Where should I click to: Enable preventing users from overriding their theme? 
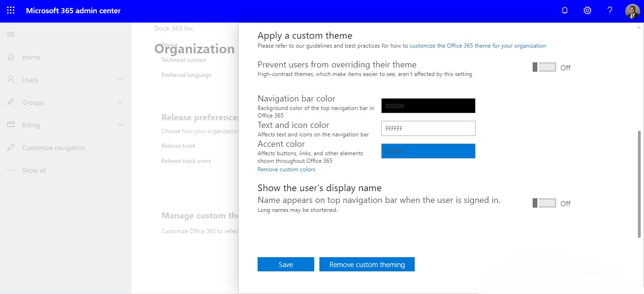(545, 67)
